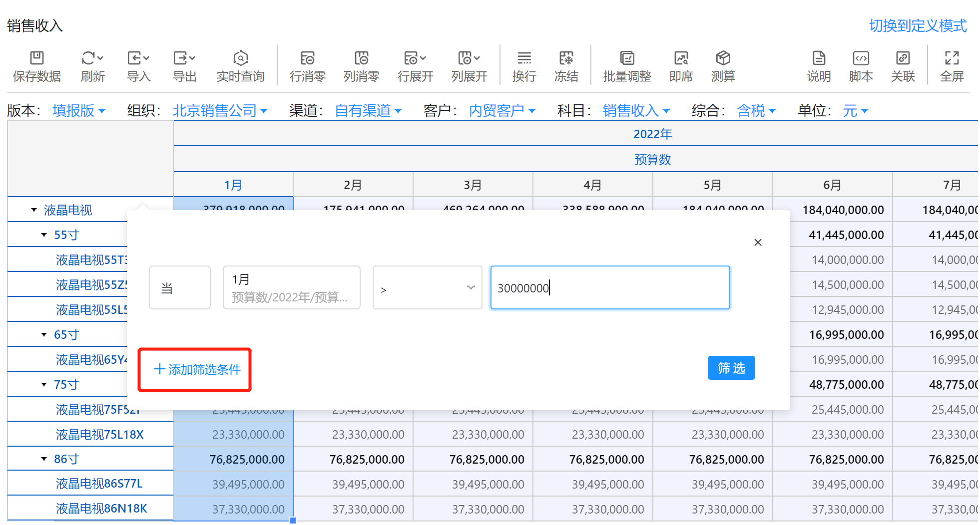
Task: Click the Save Data (保存数据) icon
Action: pyautogui.click(x=37, y=58)
